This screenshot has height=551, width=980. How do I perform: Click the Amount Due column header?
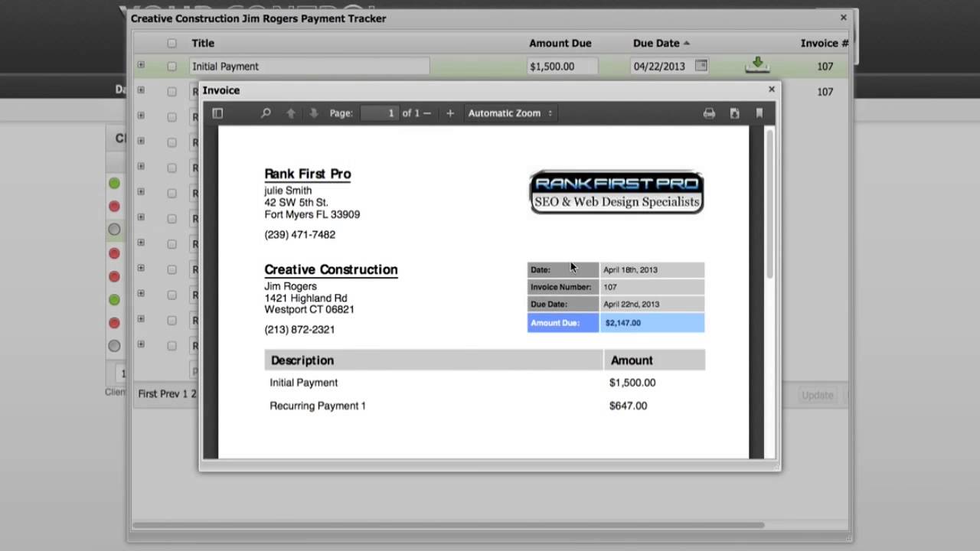pos(560,44)
